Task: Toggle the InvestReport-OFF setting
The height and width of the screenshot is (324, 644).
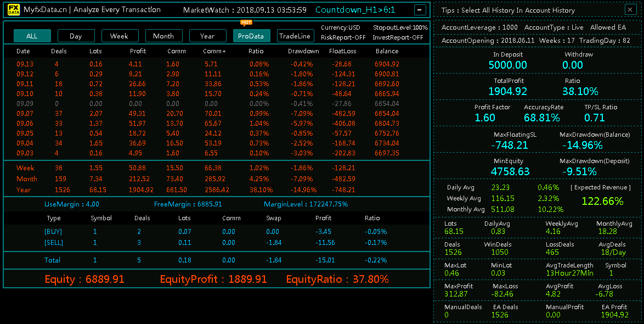Action: click(398, 37)
